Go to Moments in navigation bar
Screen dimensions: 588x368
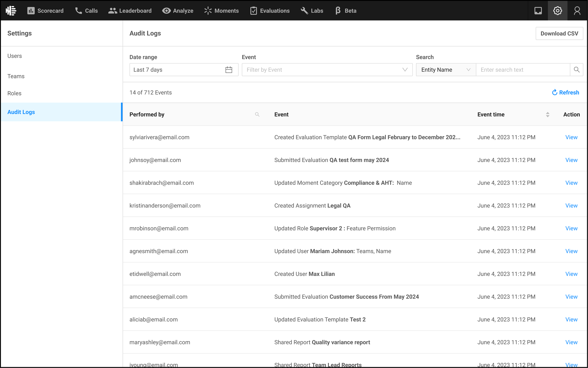click(x=221, y=11)
